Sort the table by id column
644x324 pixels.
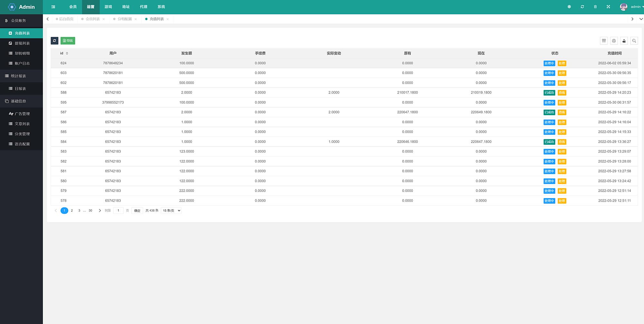tap(67, 53)
